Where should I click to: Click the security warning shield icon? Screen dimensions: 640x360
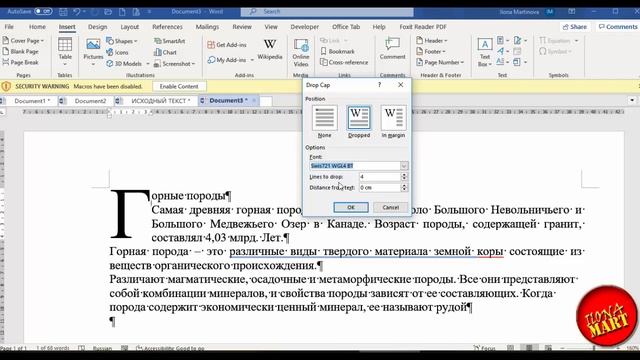click(x=6, y=86)
